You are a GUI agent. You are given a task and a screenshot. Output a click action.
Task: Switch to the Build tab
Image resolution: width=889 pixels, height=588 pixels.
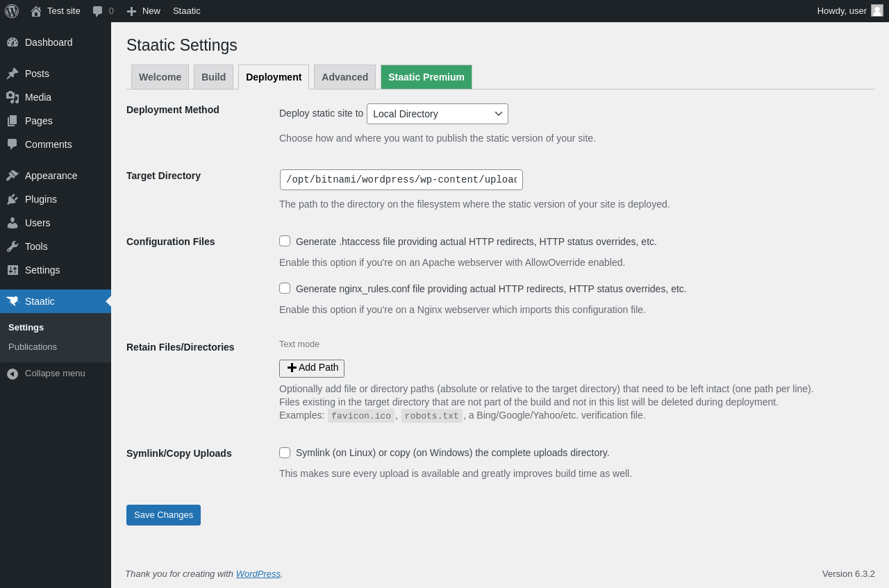213,77
